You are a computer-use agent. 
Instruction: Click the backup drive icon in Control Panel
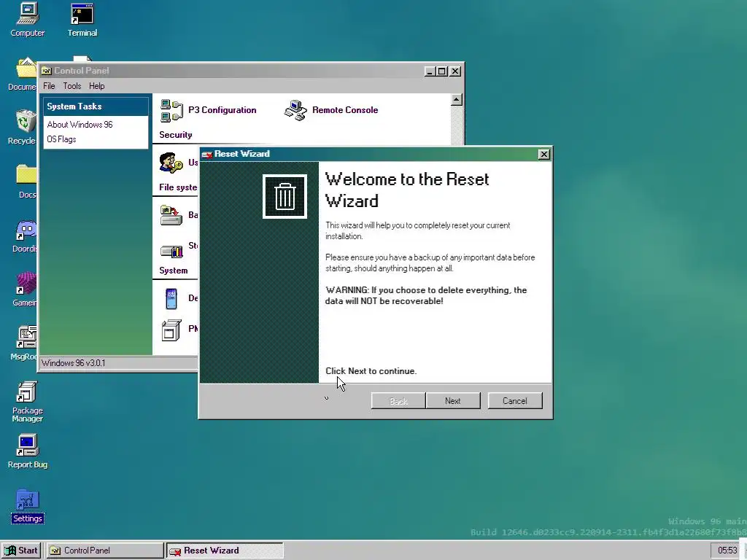171,215
